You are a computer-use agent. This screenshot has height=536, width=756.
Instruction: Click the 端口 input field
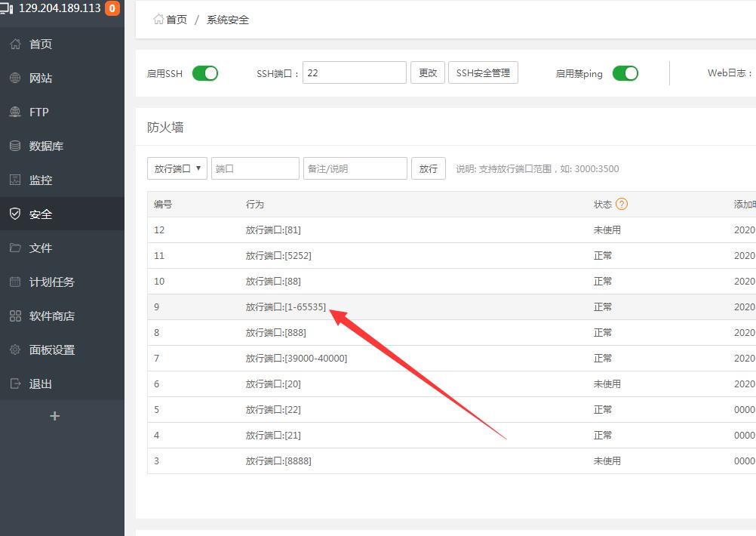[255, 168]
